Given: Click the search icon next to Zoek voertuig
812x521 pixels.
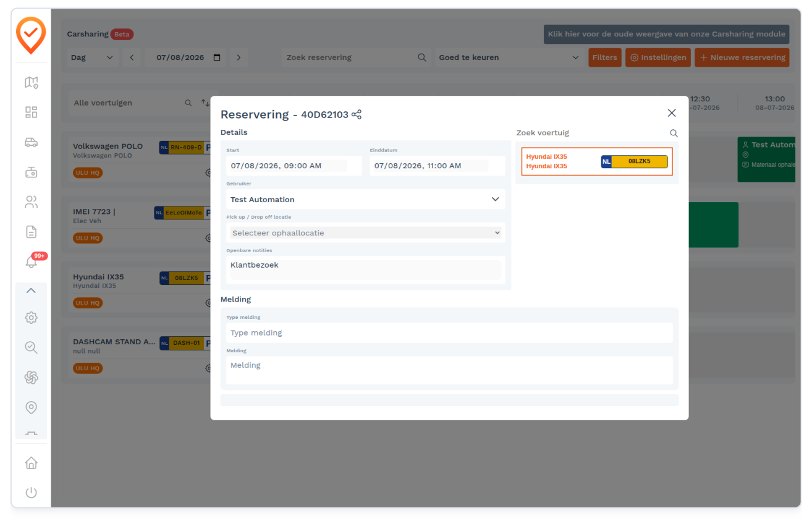Looking at the screenshot, I should [x=674, y=133].
